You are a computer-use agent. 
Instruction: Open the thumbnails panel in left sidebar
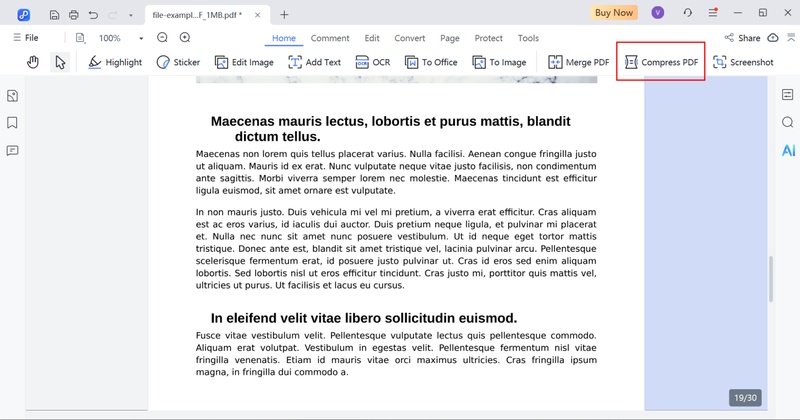click(12, 96)
